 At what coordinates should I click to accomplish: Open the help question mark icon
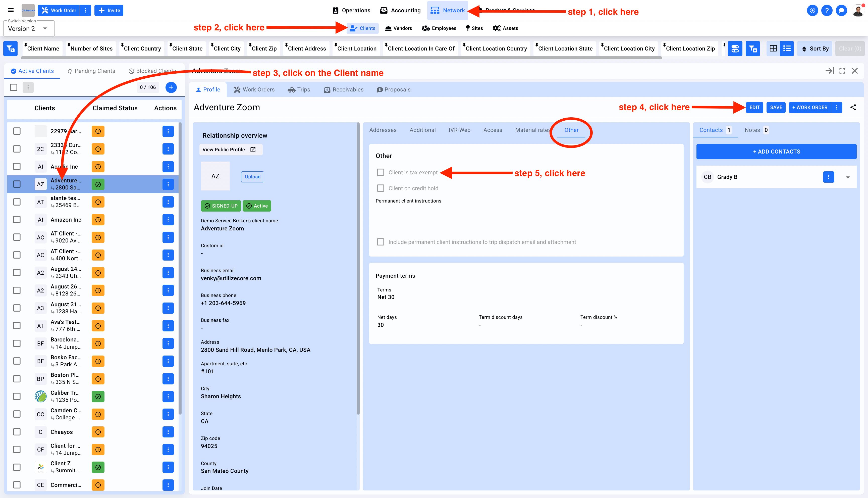pos(827,11)
